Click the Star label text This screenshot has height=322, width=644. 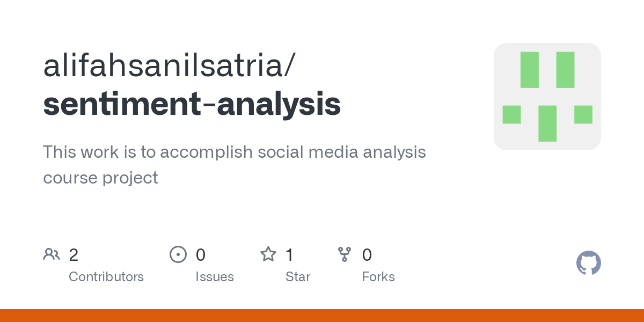pos(298,277)
